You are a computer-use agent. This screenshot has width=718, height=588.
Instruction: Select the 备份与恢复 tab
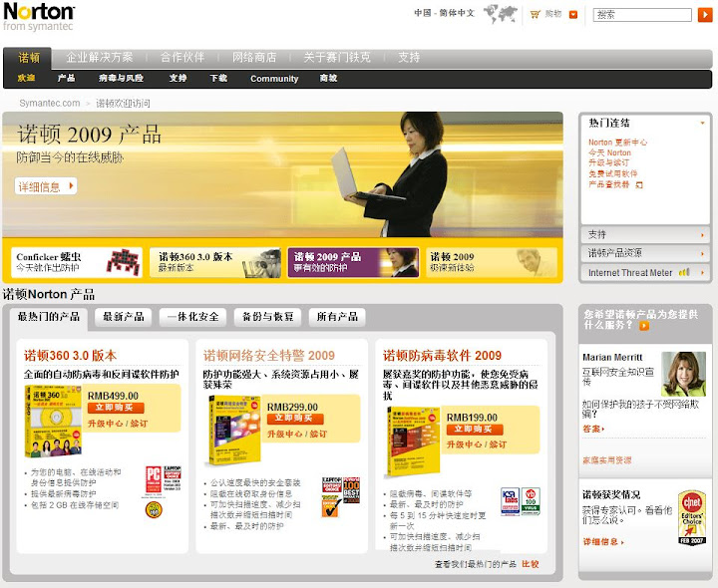click(x=268, y=317)
